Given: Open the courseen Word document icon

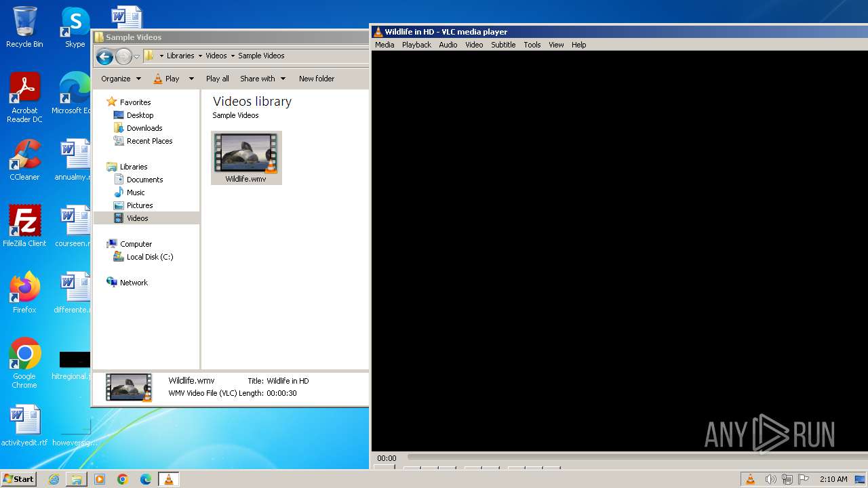Looking at the screenshot, I should (x=73, y=226).
